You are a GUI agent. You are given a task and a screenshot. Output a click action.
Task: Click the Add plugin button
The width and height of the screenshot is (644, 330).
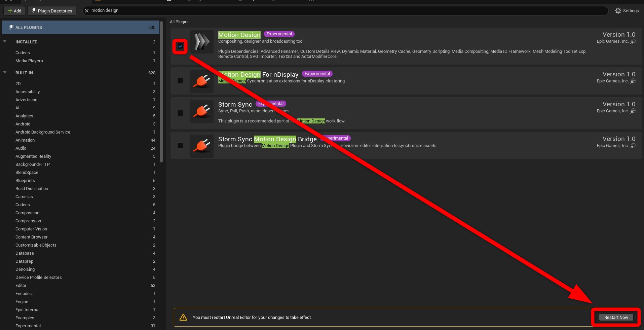14,11
